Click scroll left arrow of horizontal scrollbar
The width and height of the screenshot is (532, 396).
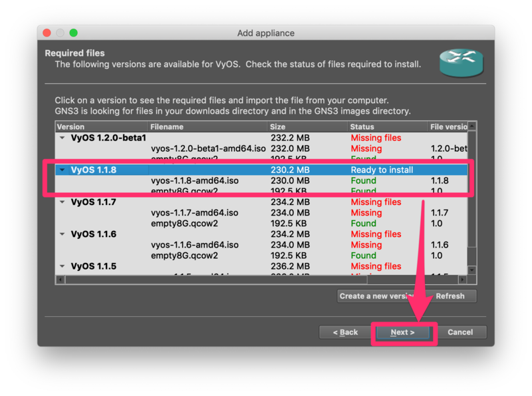[x=61, y=280]
